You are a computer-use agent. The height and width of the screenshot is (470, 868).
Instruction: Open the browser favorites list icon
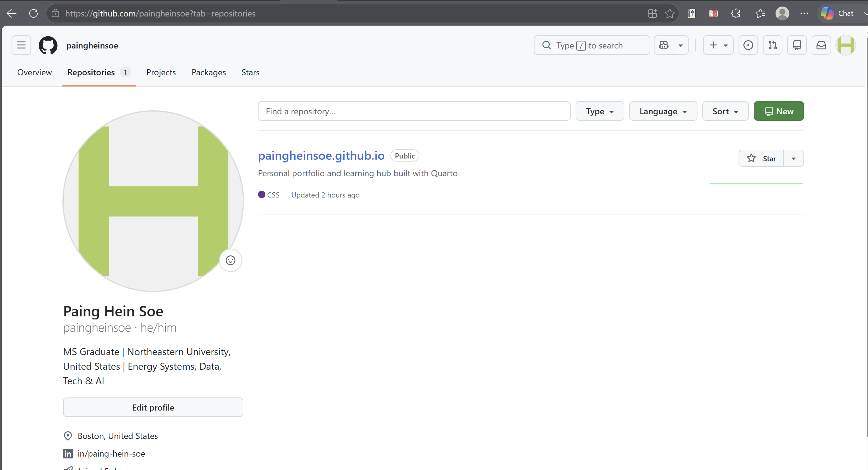point(760,13)
